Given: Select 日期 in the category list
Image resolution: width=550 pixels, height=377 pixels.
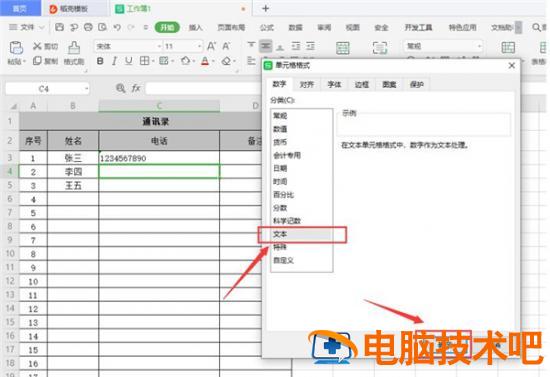Looking at the screenshot, I should (x=302, y=168).
